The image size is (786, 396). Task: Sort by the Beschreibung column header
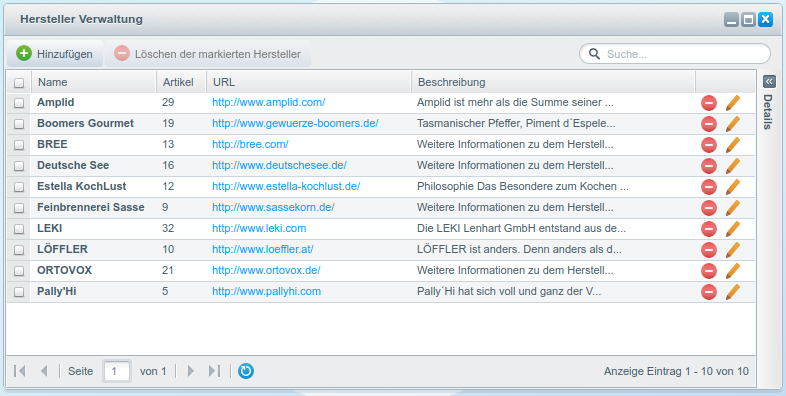[x=553, y=82]
